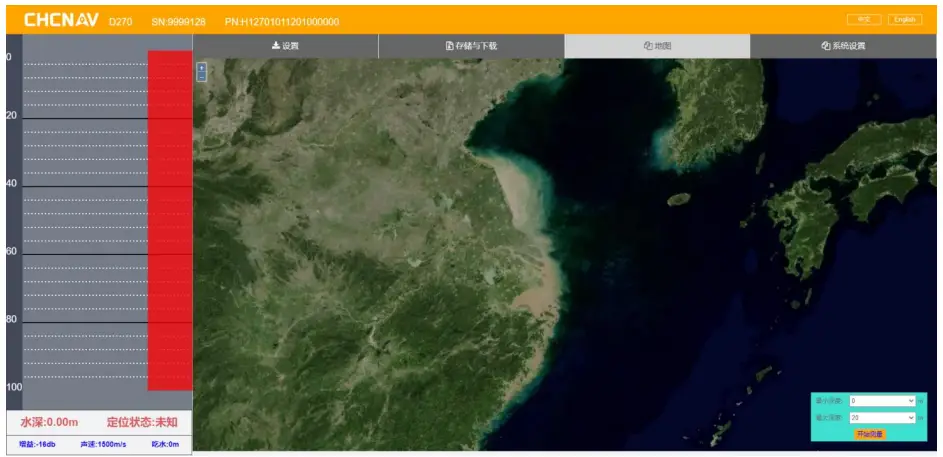Image resolution: width=943 pixels, height=457 pixels.
Task: Open the 设置 settings tab
Action: coord(285,46)
